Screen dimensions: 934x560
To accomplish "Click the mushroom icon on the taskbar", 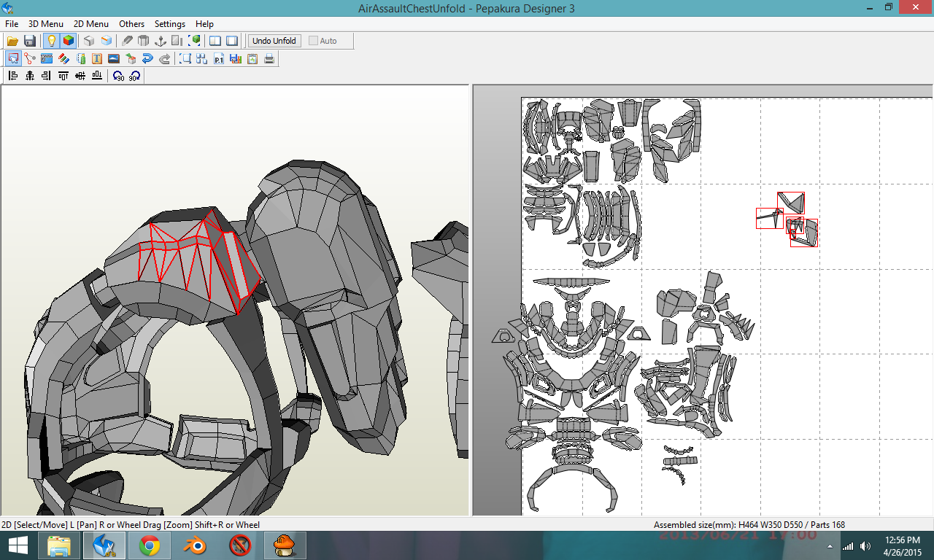I will [285, 545].
